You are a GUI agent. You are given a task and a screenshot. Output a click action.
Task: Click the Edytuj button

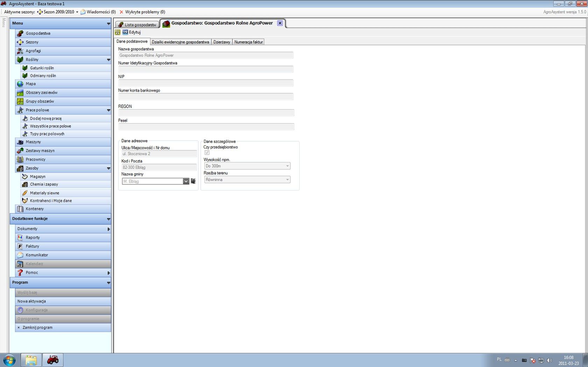(132, 32)
